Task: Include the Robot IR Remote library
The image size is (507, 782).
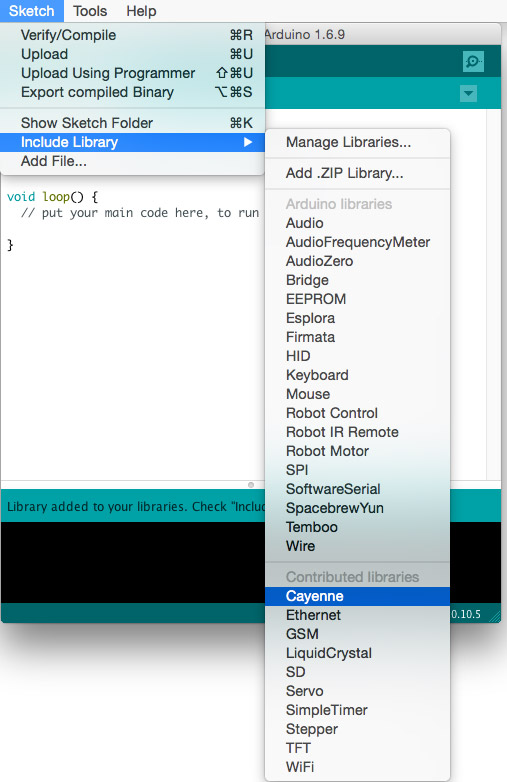Action: [x=357, y=432]
